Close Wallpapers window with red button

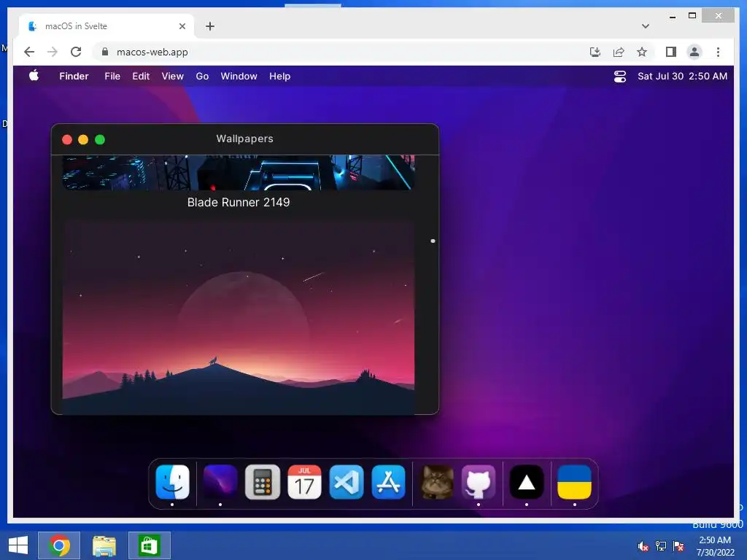click(x=67, y=139)
